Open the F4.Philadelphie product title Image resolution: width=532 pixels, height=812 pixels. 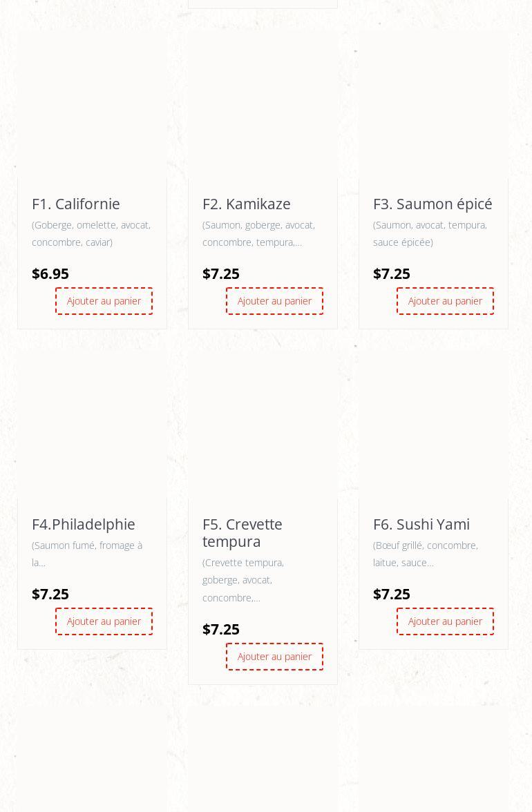tap(84, 524)
